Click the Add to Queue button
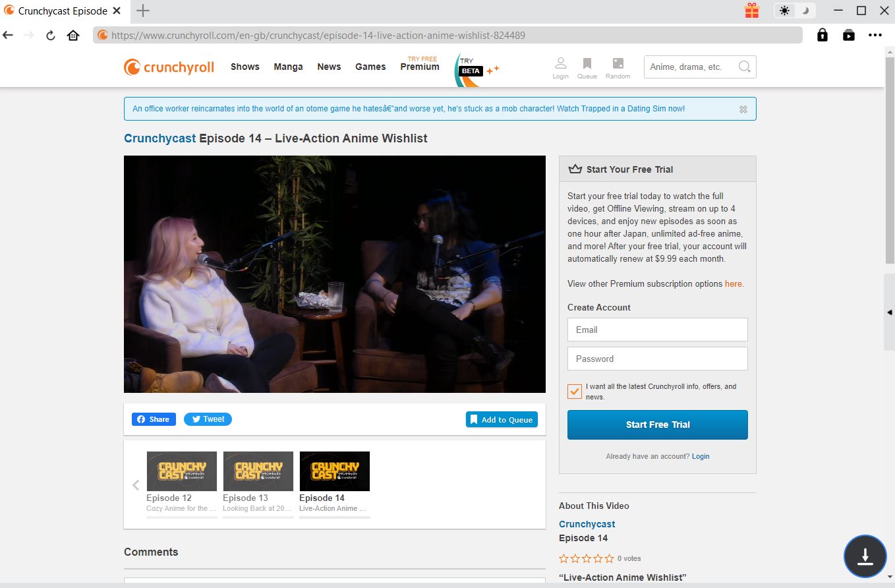The image size is (895, 588). 502,419
